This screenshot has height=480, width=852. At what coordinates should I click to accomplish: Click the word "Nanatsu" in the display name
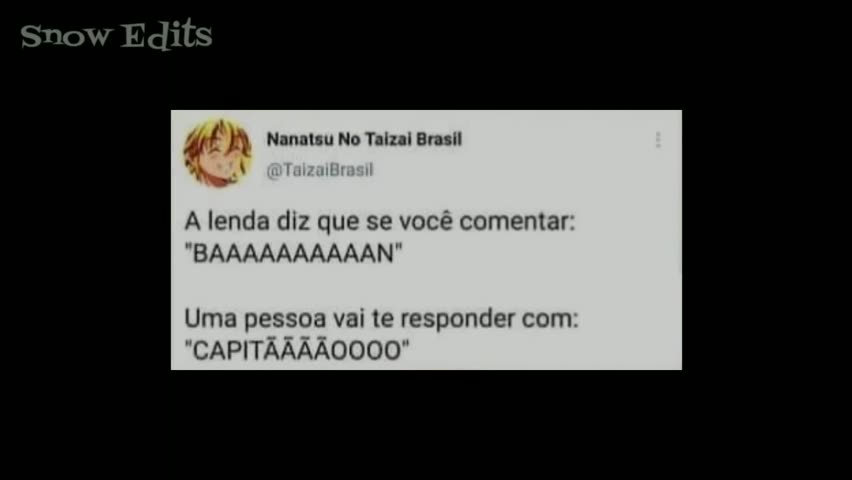[299, 139]
